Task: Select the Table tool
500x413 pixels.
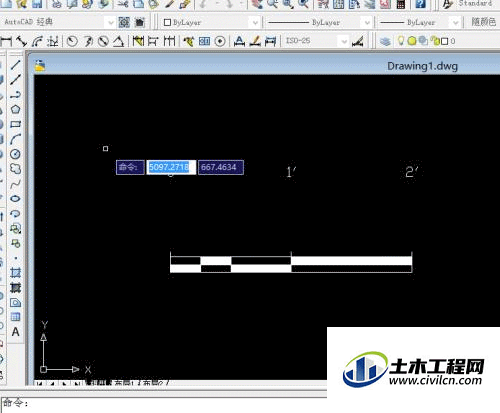Action: [x=15, y=317]
